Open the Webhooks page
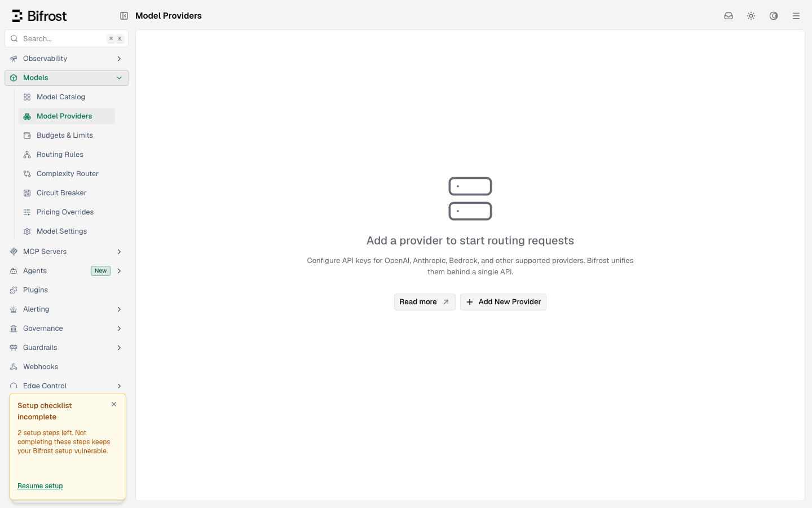The height and width of the screenshot is (508, 812). point(67,367)
